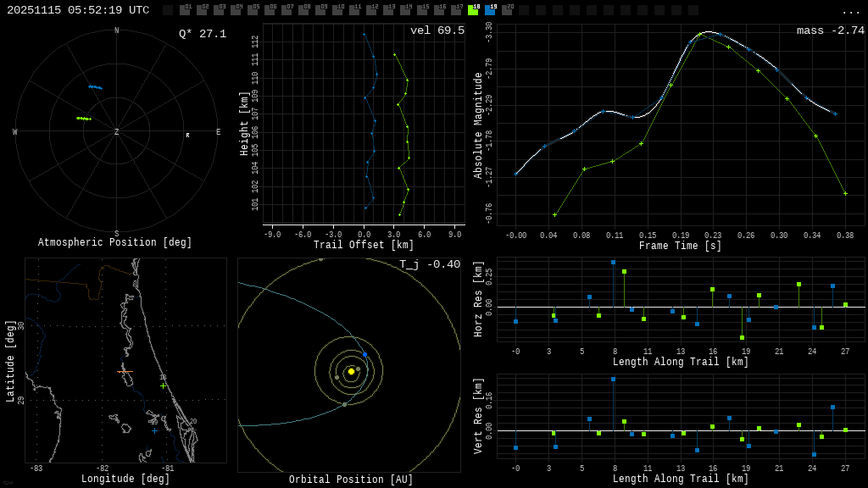Select station 12 box in top bar

coord(371,10)
